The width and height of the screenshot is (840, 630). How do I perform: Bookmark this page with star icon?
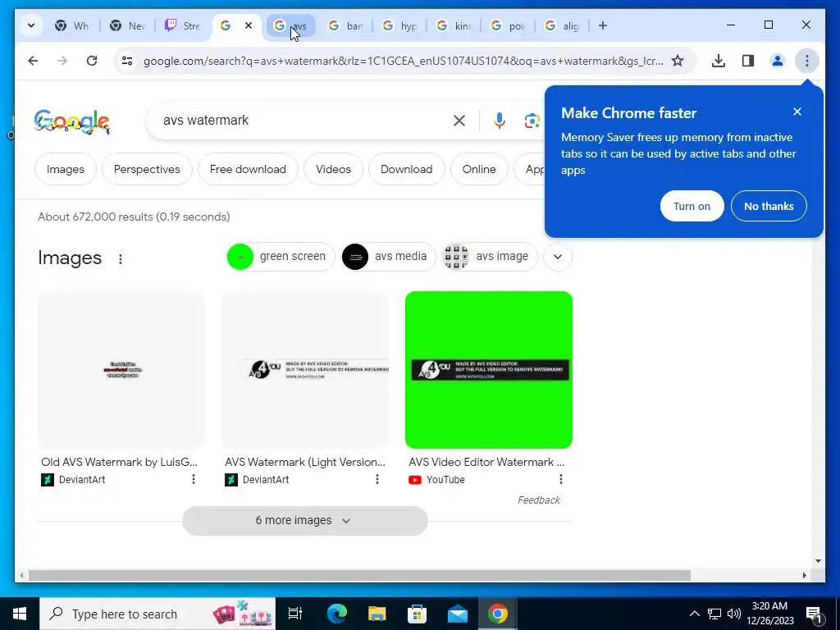[x=677, y=61]
